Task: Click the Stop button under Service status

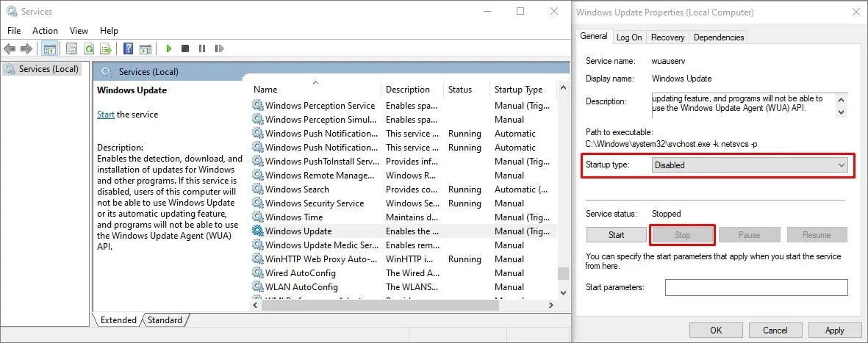Action: coord(682,234)
